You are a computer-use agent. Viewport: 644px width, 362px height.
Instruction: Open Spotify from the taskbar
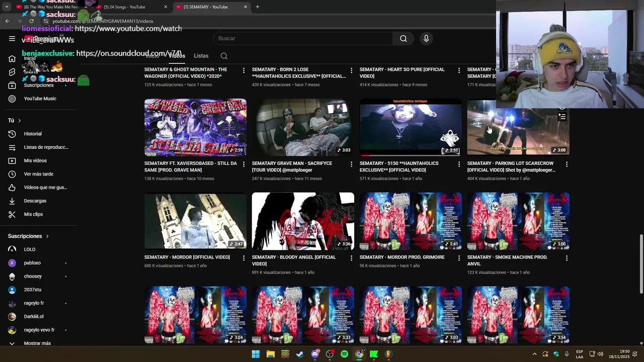(x=344, y=354)
